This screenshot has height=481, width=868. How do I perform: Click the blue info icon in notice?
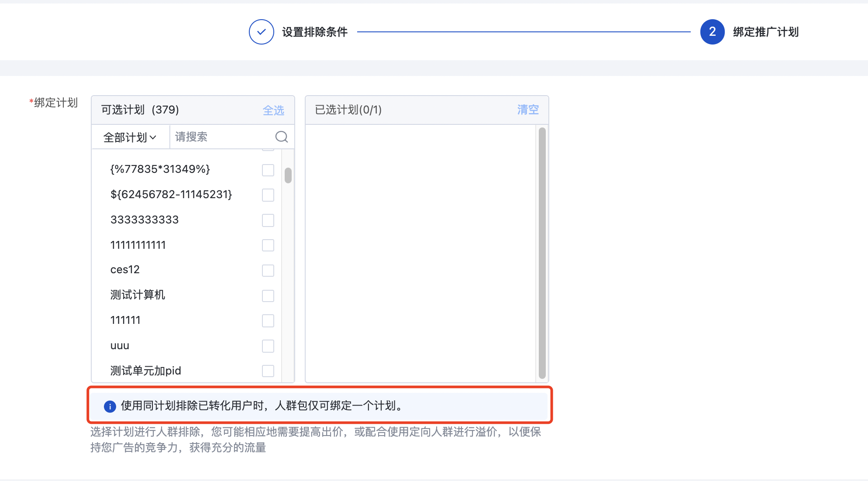[110, 406]
